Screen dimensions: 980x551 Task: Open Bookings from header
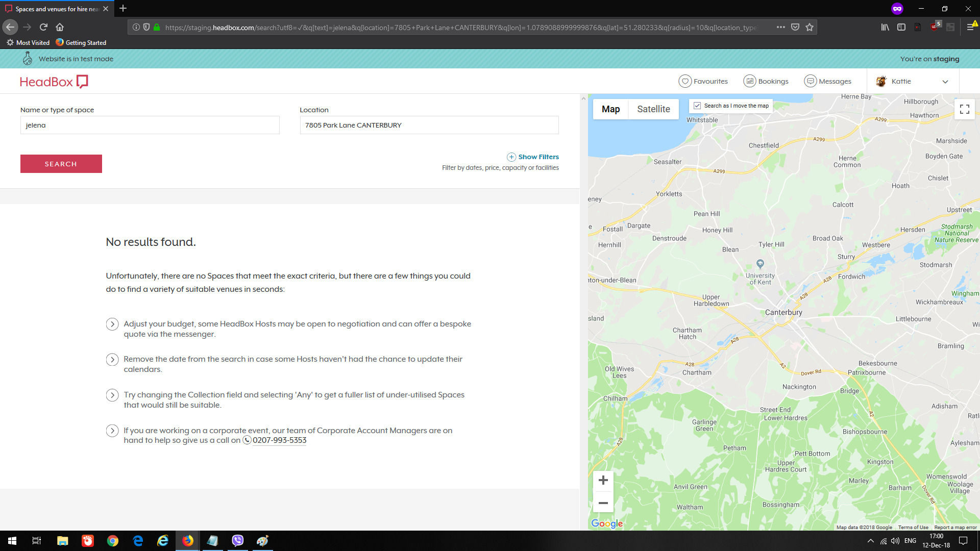[x=766, y=81]
